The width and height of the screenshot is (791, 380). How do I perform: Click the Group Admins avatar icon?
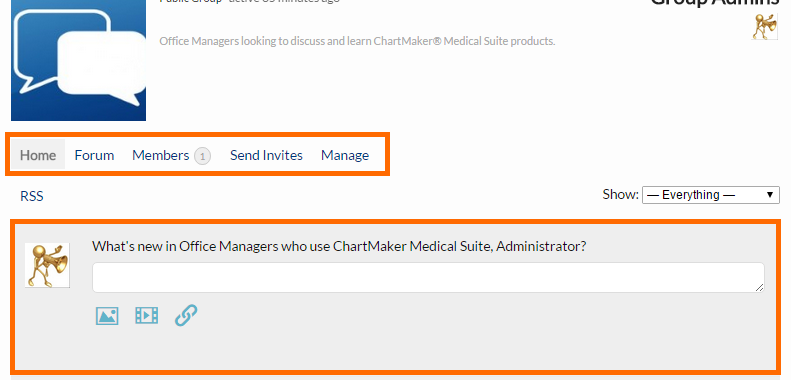(x=765, y=27)
